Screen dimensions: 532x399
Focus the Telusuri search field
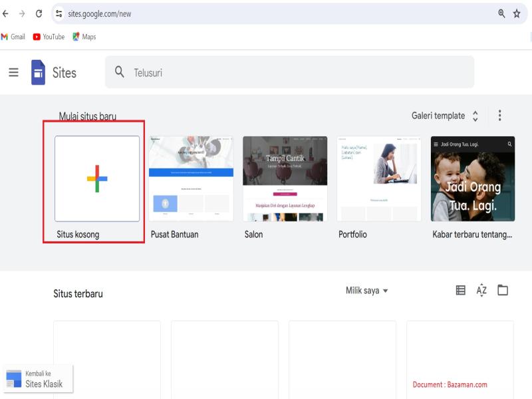pos(289,72)
